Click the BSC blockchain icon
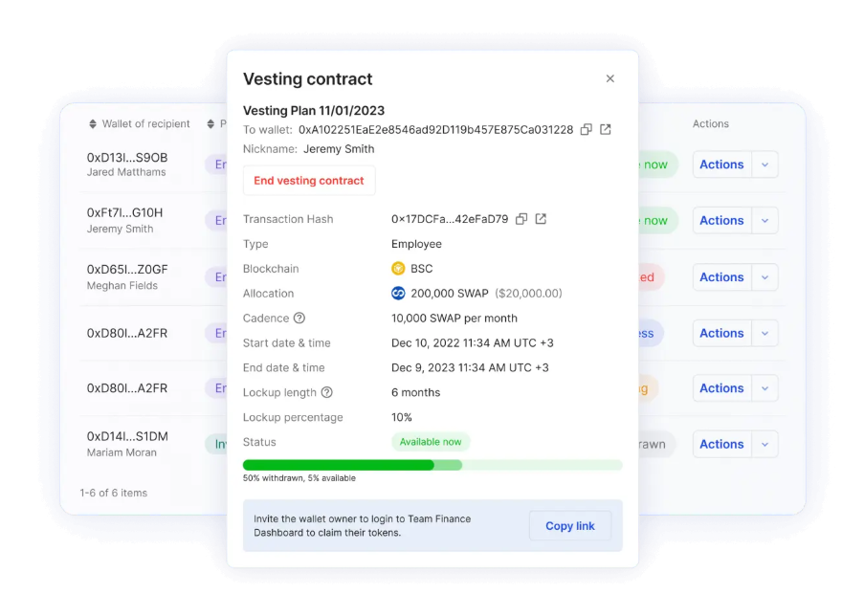This screenshot has width=864, height=616. [x=400, y=269]
